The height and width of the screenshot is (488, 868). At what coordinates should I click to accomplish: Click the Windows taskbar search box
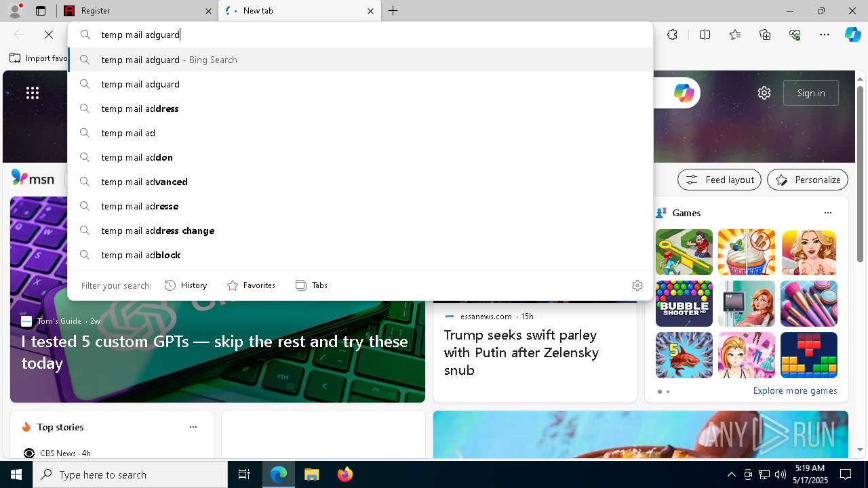point(130,474)
